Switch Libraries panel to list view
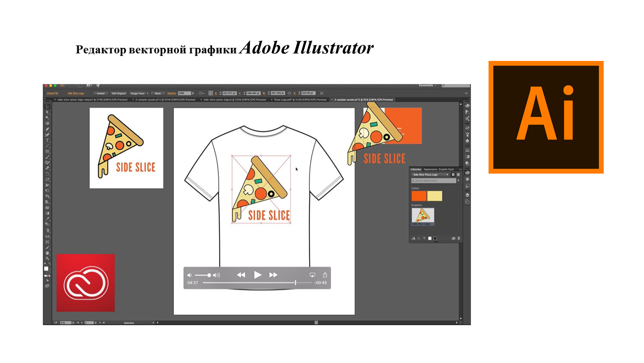The width and height of the screenshot is (644, 363). 458,175
